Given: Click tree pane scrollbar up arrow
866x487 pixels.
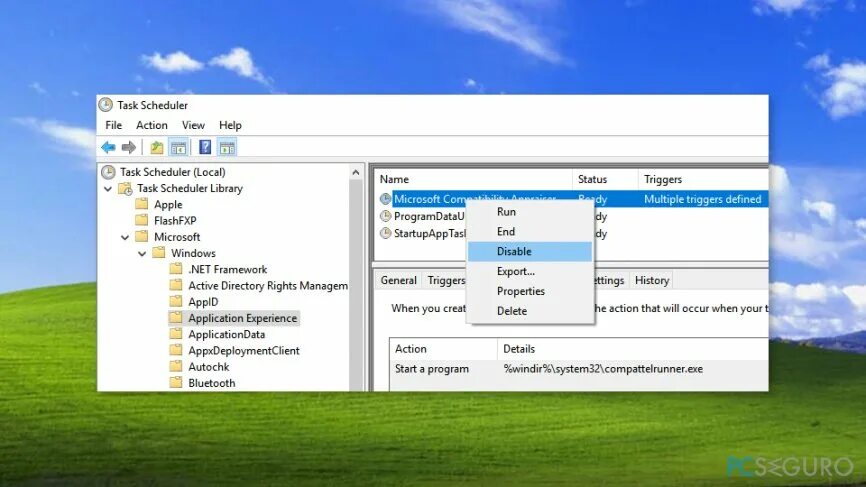Looking at the screenshot, I should pyautogui.click(x=356, y=173).
